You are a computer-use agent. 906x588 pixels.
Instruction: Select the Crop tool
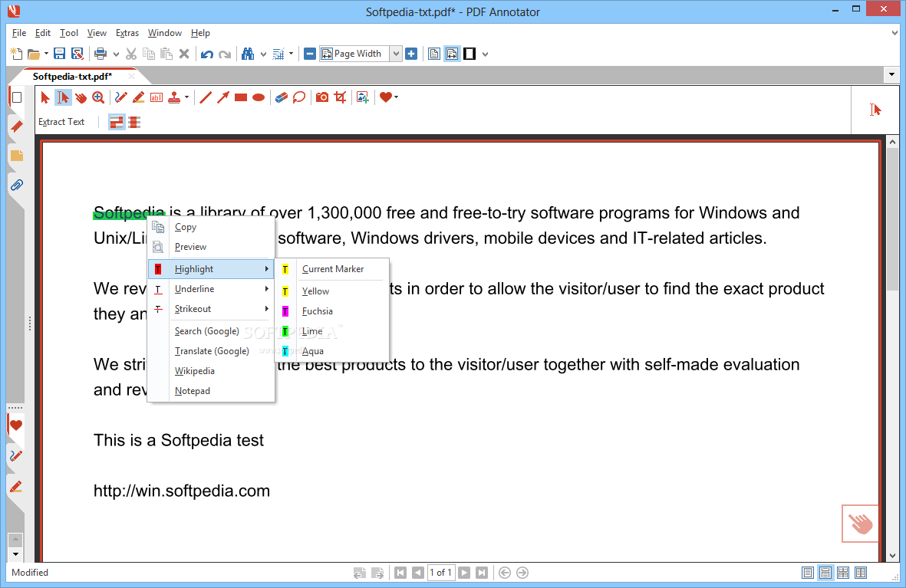pos(341,97)
